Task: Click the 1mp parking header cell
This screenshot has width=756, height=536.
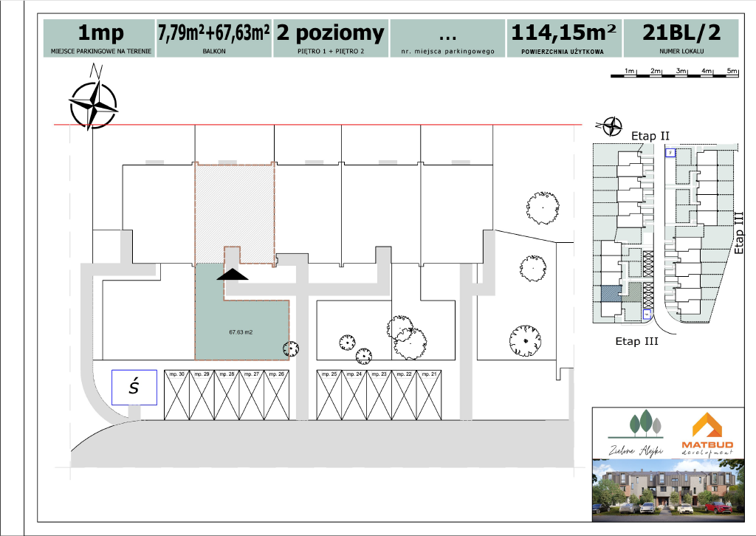Action: (100, 38)
